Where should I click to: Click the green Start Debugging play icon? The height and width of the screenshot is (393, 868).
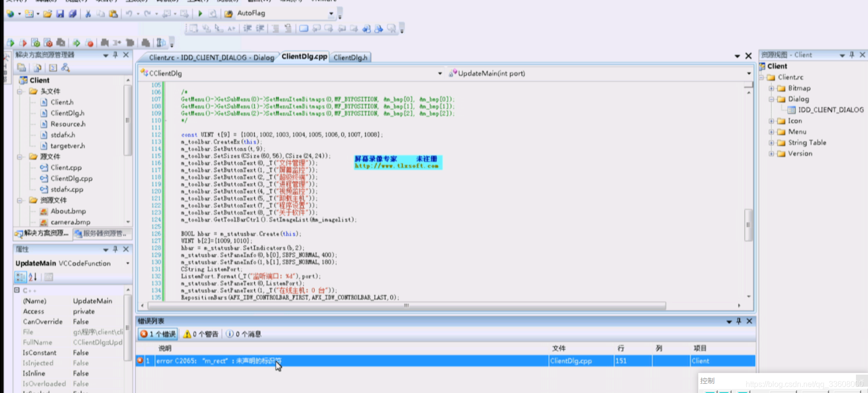pos(200,14)
